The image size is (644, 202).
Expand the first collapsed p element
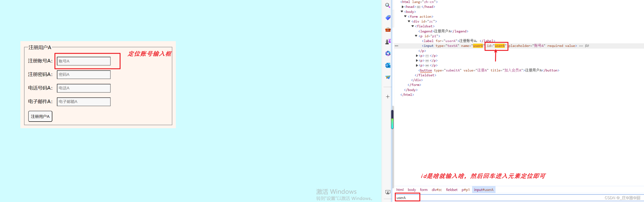(417, 56)
